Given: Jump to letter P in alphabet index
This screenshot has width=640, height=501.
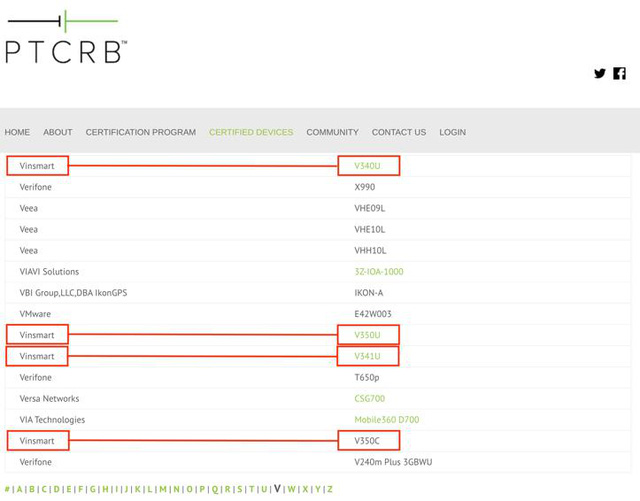Looking at the screenshot, I should pyautogui.click(x=202, y=489).
